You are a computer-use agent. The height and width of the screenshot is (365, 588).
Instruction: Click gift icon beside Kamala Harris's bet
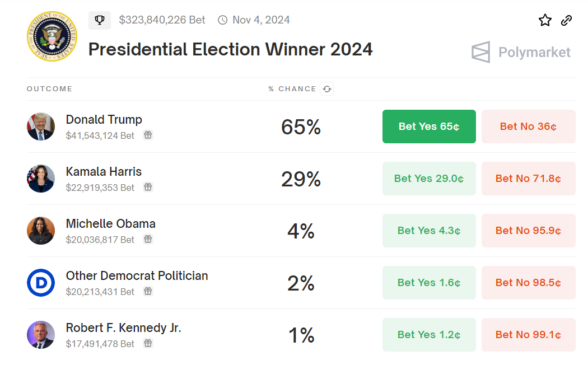[148, 187]
